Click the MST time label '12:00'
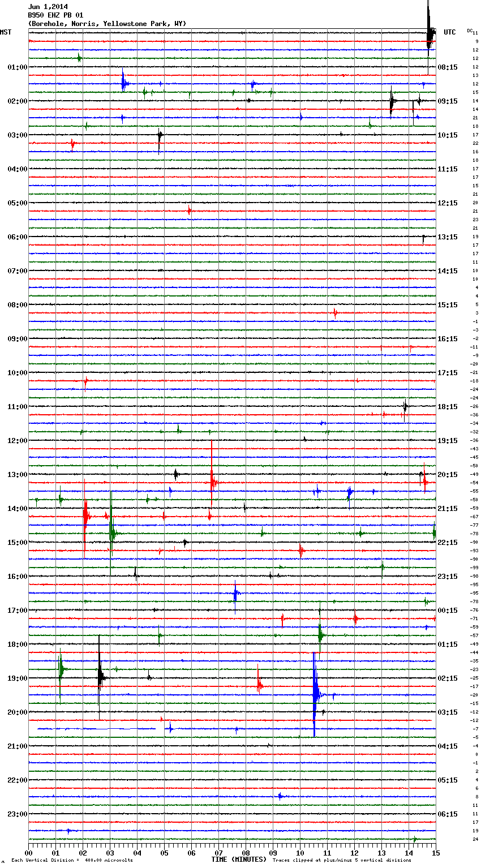 pyautogui.click(x=18, y=441)
